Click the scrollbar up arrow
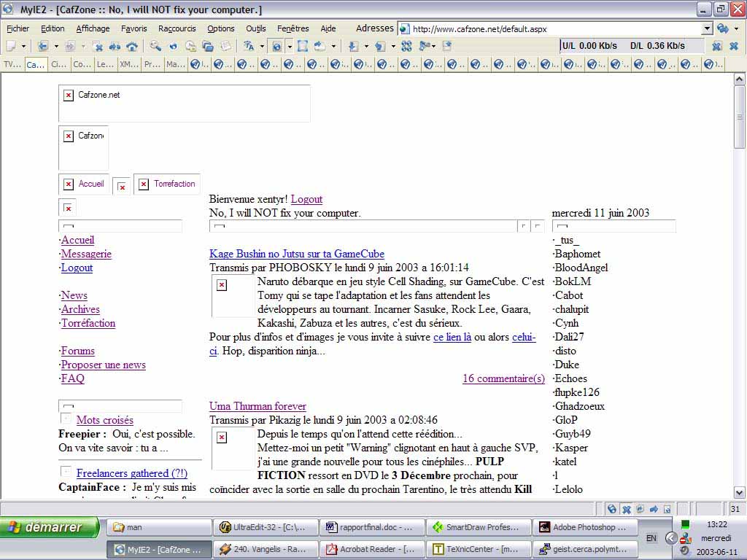The image size is (747, 560). [x=739, y=79]
